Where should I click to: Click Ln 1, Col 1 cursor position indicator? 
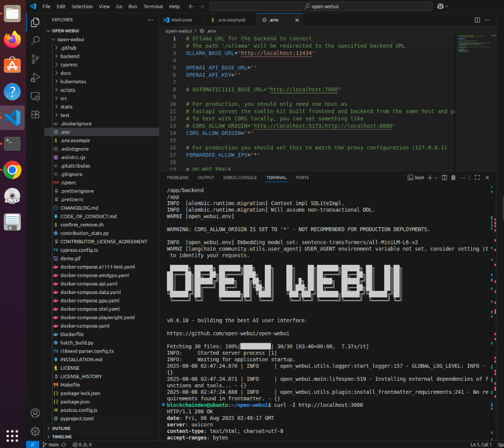(x=481, y=444)
